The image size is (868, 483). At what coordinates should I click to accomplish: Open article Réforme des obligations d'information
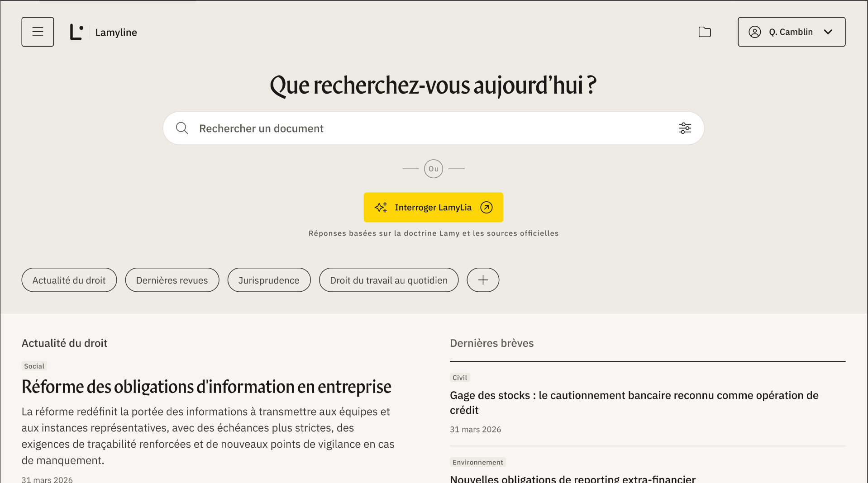click(x=206, y=387)
